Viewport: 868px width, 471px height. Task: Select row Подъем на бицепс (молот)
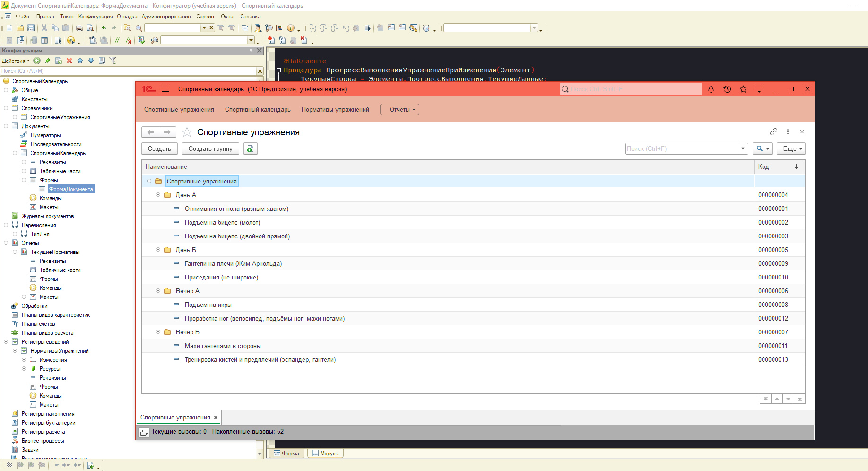[473, 222]
